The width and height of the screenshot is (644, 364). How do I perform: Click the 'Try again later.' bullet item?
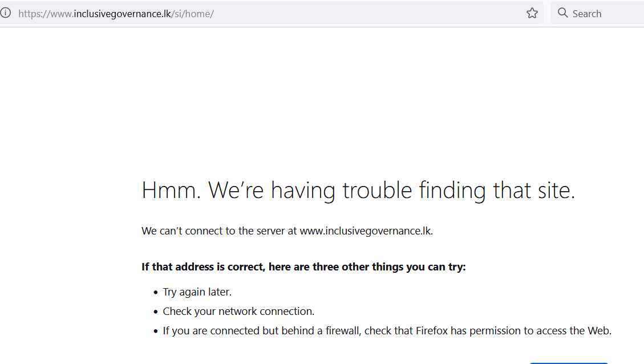(x=197, y=292)
